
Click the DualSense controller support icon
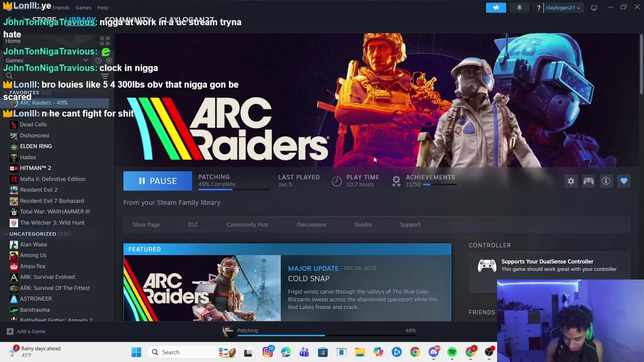click(487, 265)
